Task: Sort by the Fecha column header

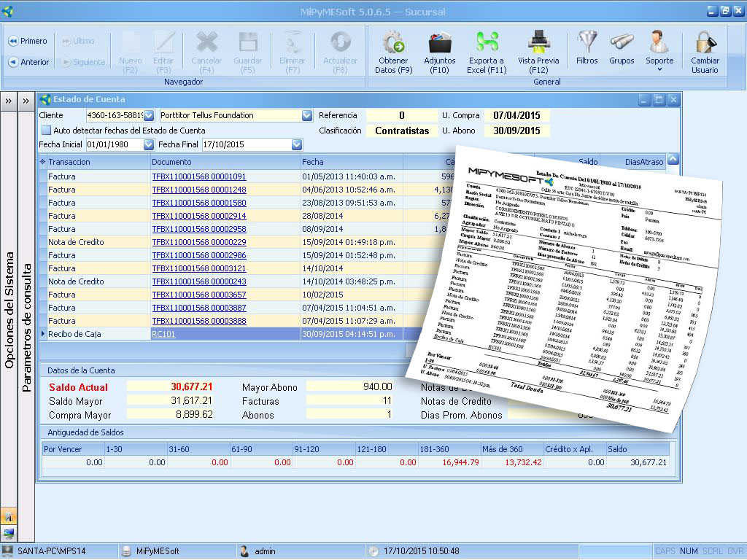Action: coord(352,162)
